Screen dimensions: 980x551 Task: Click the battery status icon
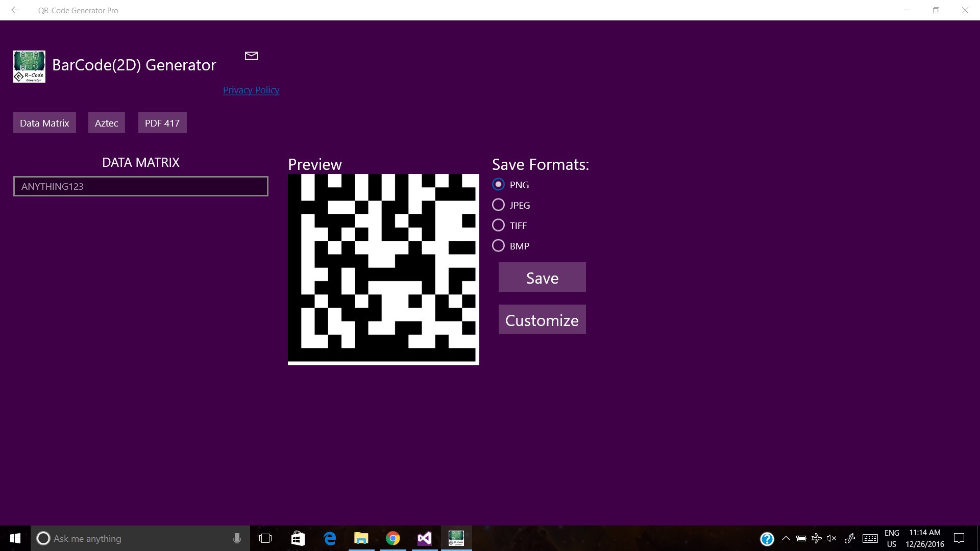801,538
